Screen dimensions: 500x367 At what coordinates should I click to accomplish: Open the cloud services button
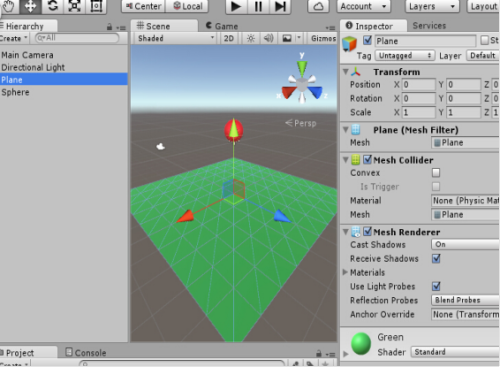coord(318,6)
